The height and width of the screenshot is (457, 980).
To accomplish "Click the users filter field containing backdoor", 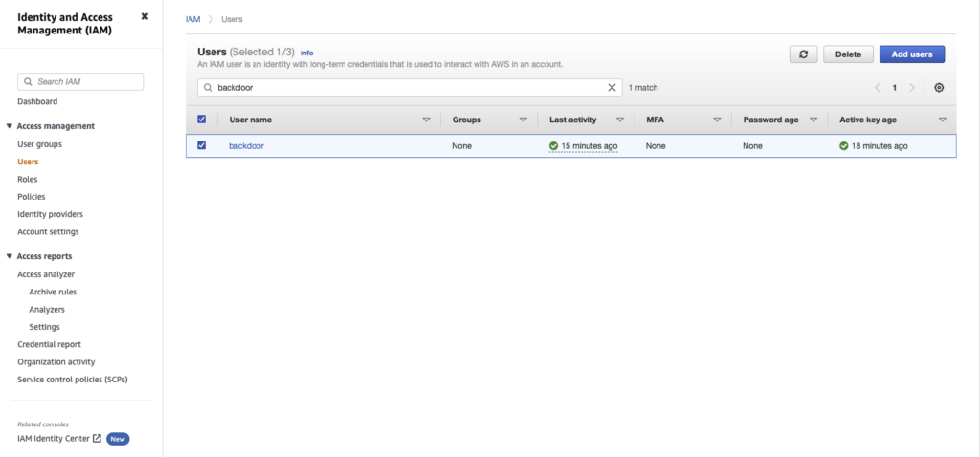I will pyautogui.click(x=410, y=88).
